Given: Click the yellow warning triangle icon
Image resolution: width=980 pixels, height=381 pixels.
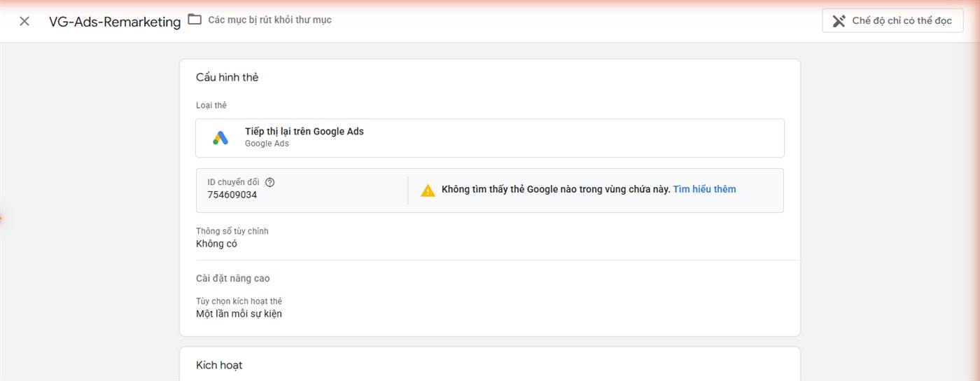Looking at the screenshot, I should click(x=428, y=190).
